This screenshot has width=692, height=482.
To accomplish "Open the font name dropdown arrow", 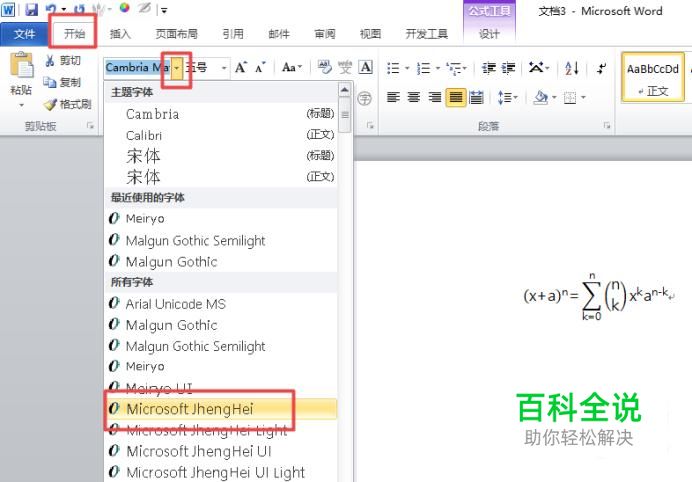I will 177,68.
